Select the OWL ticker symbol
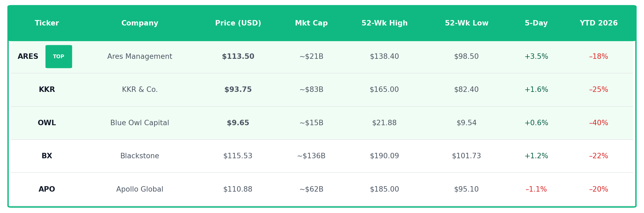The image size is (644, 213). 47,123
